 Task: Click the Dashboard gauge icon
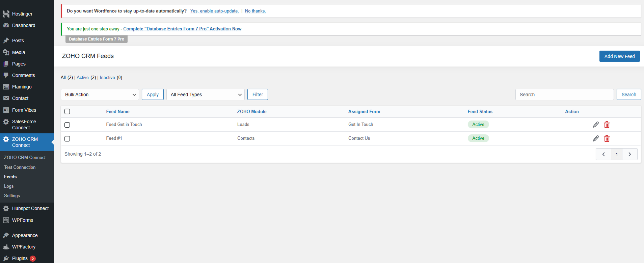[6, 25]
